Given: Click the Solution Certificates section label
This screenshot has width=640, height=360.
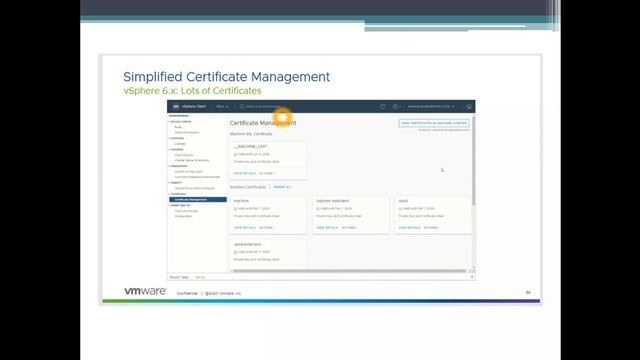Looking at the screenshot, I should 248,187.
